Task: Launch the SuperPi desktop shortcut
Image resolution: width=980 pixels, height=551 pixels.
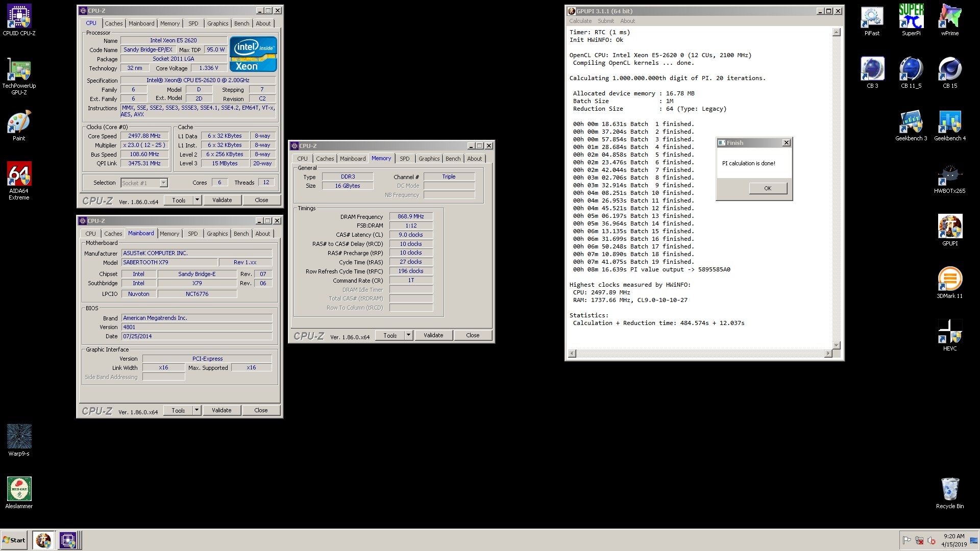Action: coord(911,20)
